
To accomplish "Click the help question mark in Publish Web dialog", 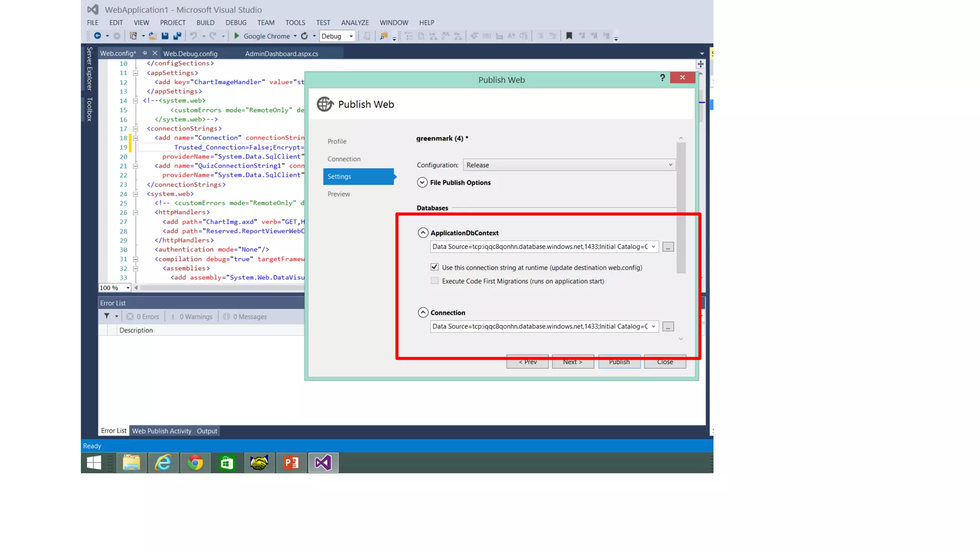I will 662,77.
